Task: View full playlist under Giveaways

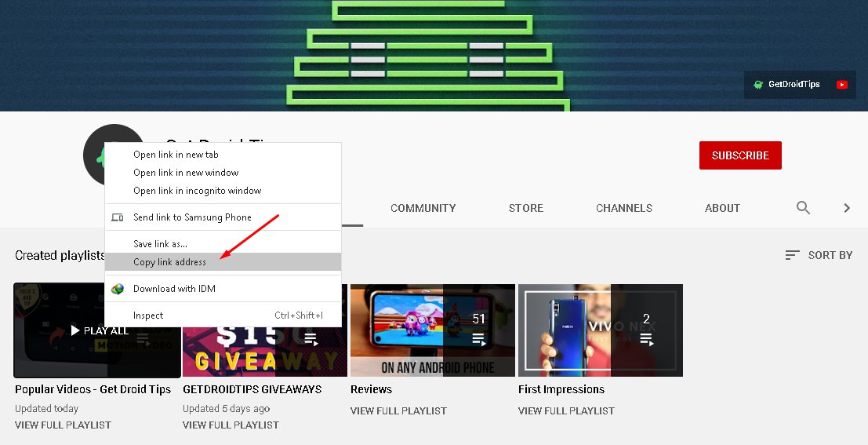Action: (231, 425)
